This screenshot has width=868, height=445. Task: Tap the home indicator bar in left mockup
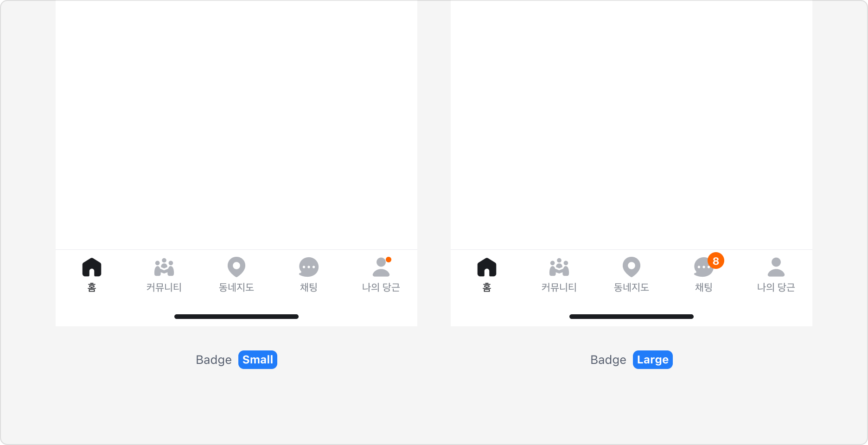click(236, 317)
